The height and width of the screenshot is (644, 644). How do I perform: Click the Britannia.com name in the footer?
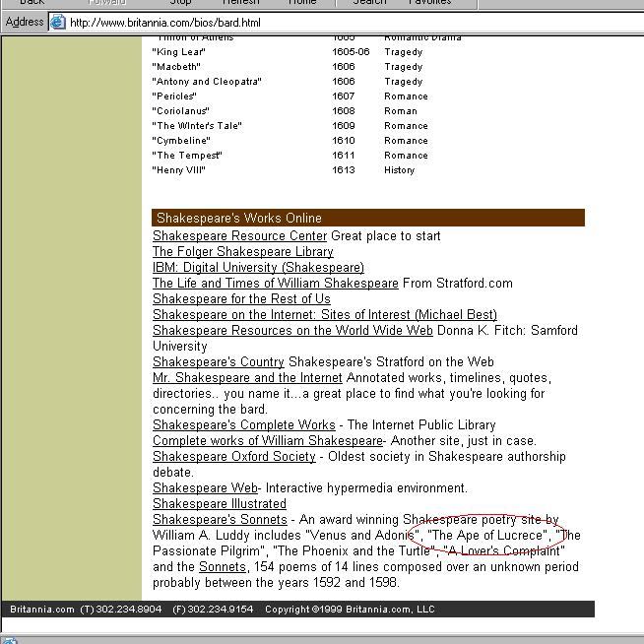point(42,610)
